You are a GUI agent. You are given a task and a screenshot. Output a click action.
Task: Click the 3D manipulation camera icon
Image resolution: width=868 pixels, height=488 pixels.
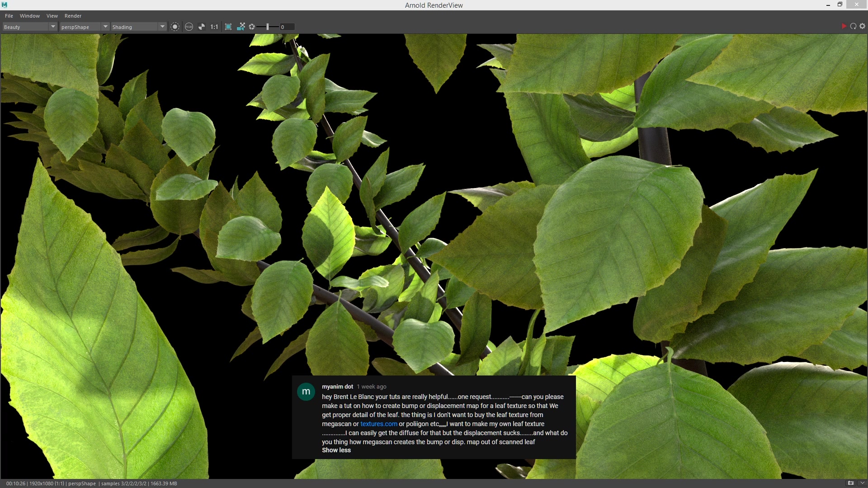[241, 27]
